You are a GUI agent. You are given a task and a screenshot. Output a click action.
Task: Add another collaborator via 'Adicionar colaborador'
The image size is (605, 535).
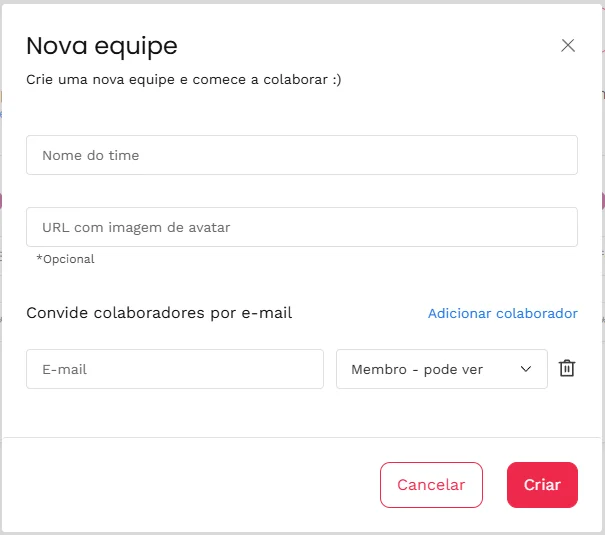coord(502,313)
